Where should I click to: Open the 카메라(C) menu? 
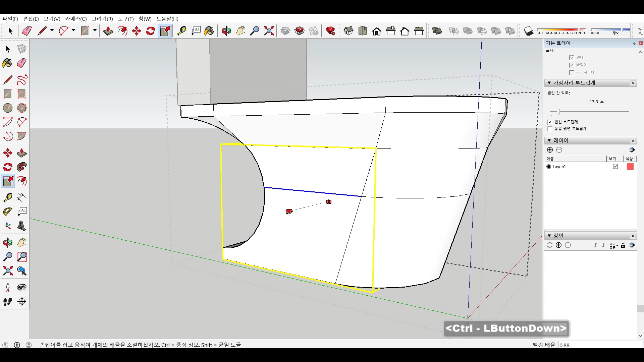tap(76, 19)
